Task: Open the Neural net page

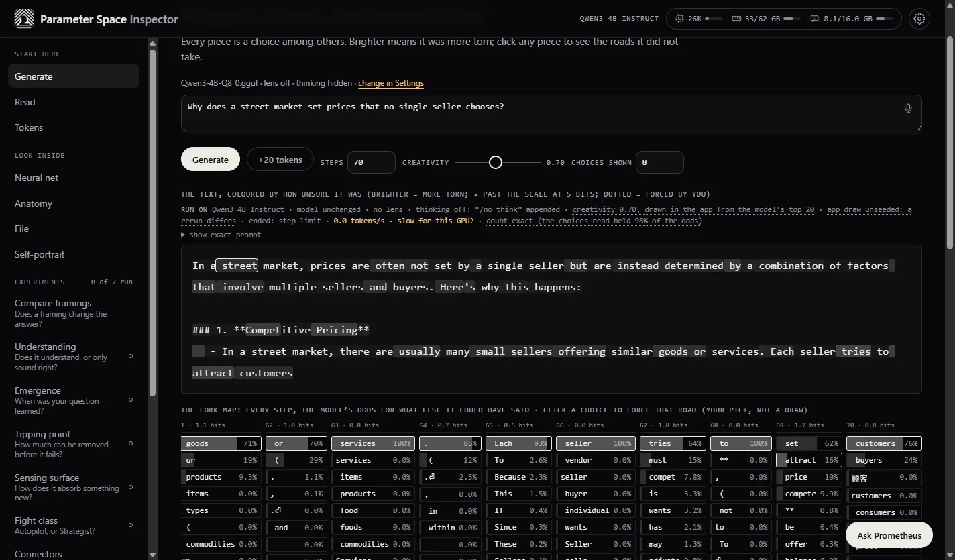Action: [x=36, y=178]
